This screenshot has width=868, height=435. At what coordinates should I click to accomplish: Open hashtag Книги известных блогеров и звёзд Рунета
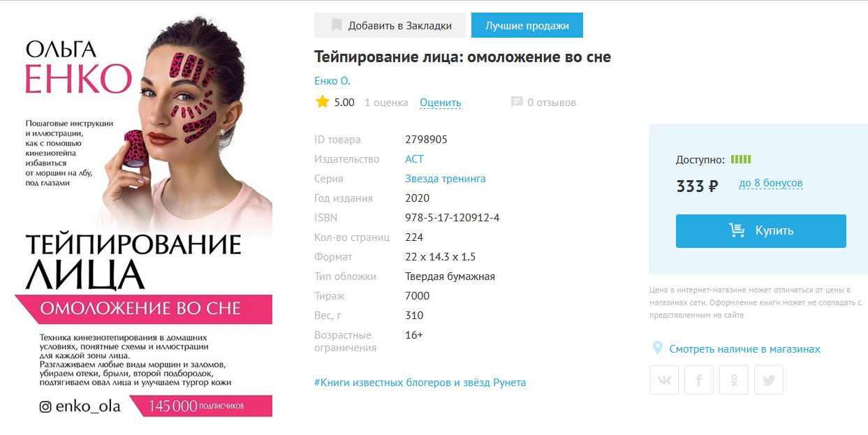click(420, 383)
